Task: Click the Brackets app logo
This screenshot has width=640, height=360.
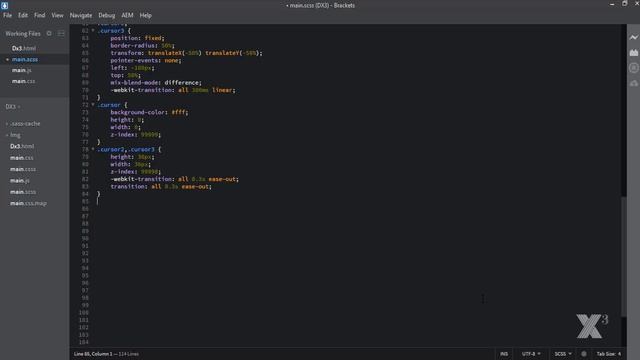Action: coord(4,5)
